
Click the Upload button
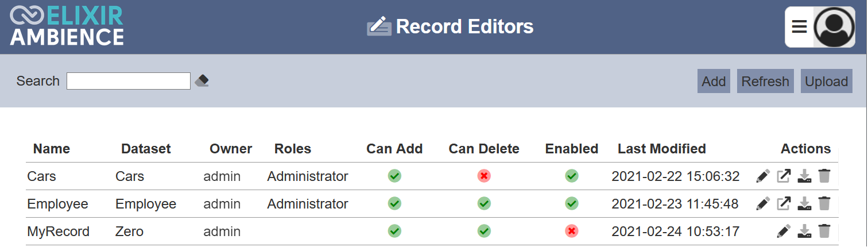pyautogui.click(x=826, y=81)
